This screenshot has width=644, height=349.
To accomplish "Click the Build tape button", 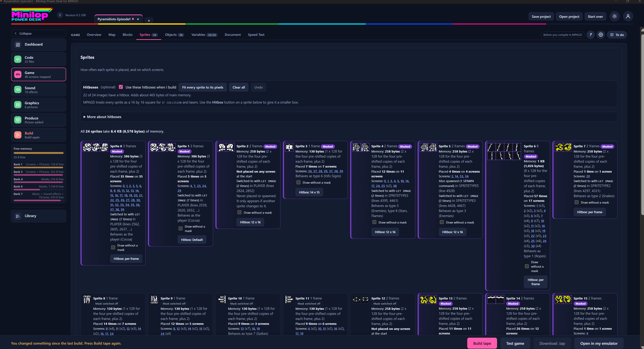I will (482, 343).
